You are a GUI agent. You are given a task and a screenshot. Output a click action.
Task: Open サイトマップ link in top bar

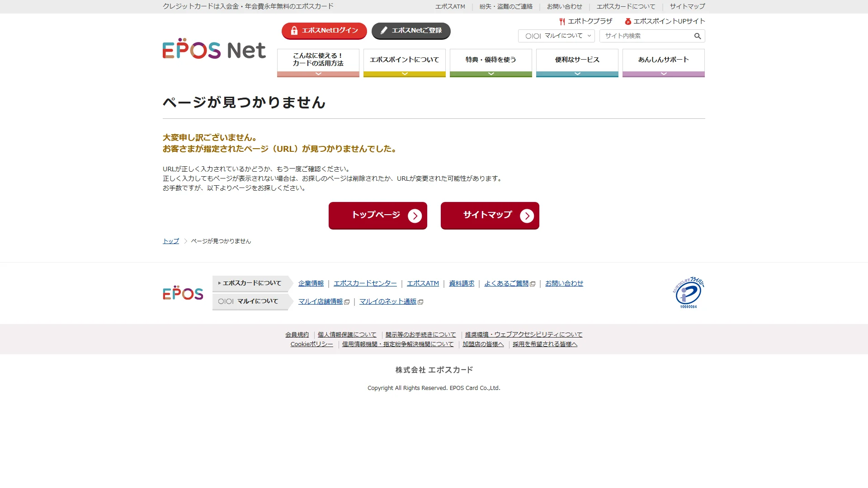point(687,7)
